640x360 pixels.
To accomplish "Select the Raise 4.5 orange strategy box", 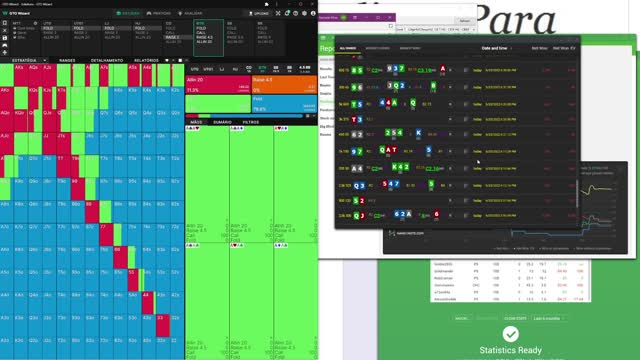I will 284,84.
